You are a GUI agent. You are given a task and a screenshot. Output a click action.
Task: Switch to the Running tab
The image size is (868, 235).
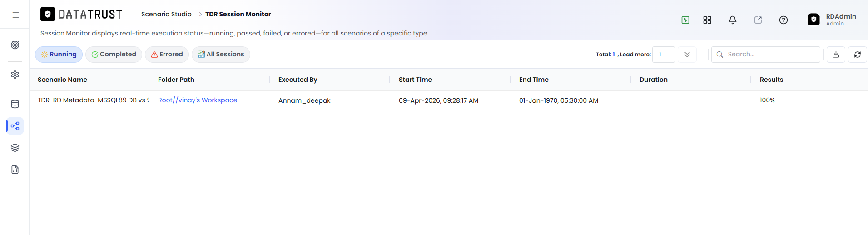pyautogui.click(x=59, y=55)
